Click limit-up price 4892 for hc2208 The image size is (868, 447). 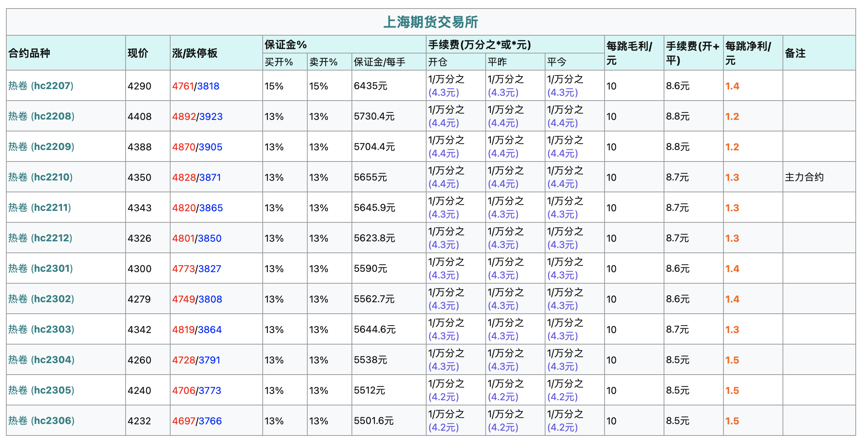point(184,117)
